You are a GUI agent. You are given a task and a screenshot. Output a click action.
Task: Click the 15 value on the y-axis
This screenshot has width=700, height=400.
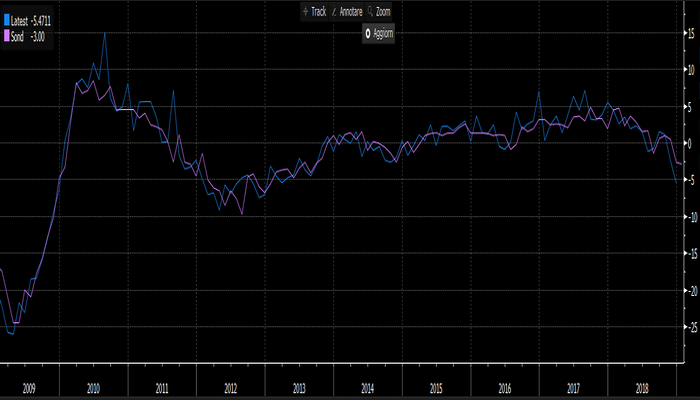coord(689,33)
